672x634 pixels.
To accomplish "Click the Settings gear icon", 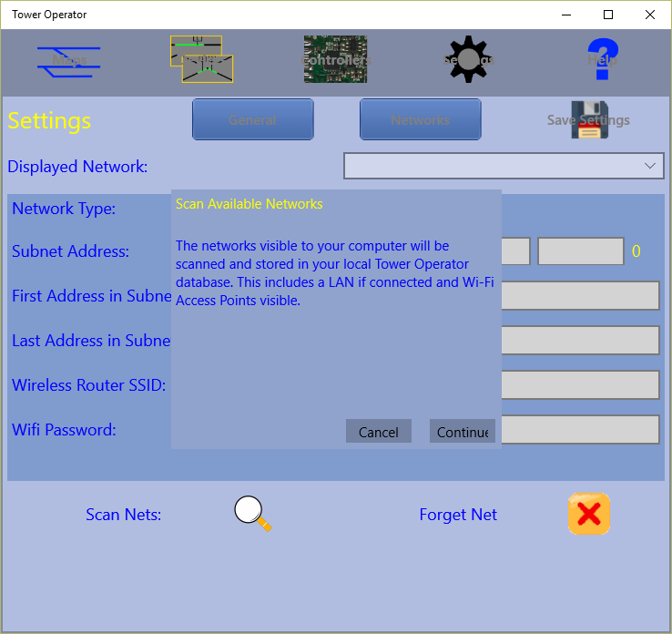I will click(468, 60).
